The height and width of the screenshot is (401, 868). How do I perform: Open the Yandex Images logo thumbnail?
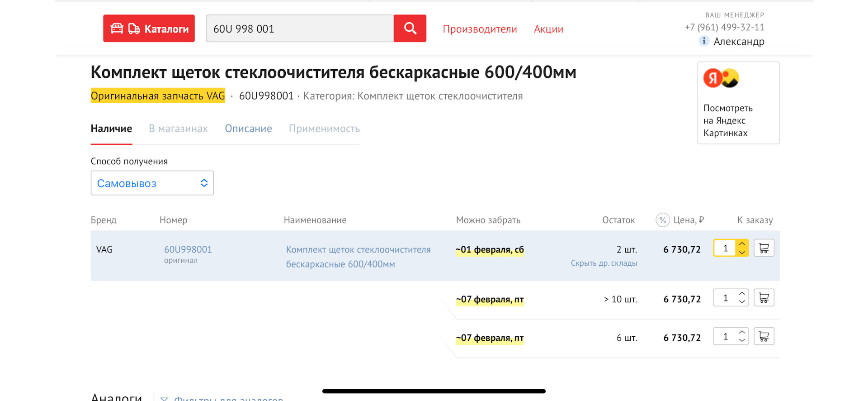(721, 78)
